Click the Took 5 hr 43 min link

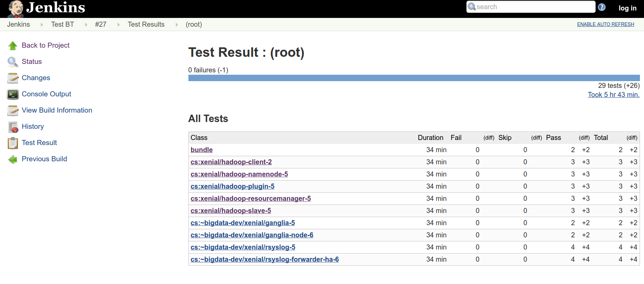(x=614, y=95)
